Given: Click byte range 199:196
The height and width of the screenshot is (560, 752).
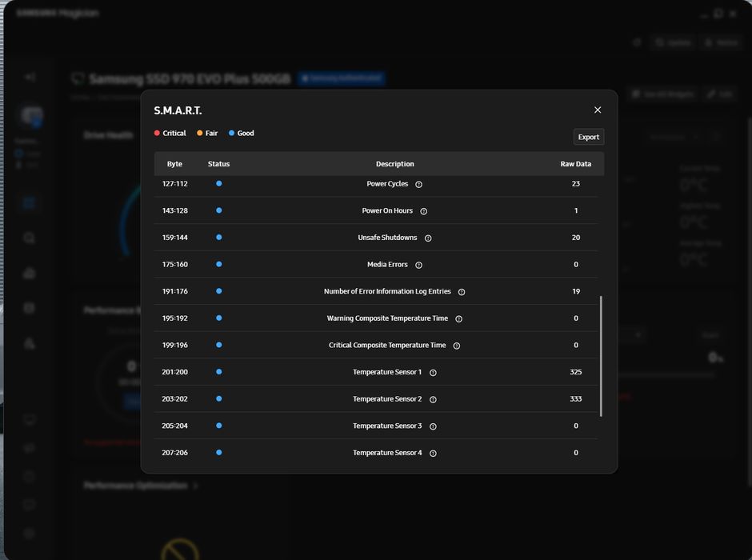Looking at the screenshot, I should [174, 345].
